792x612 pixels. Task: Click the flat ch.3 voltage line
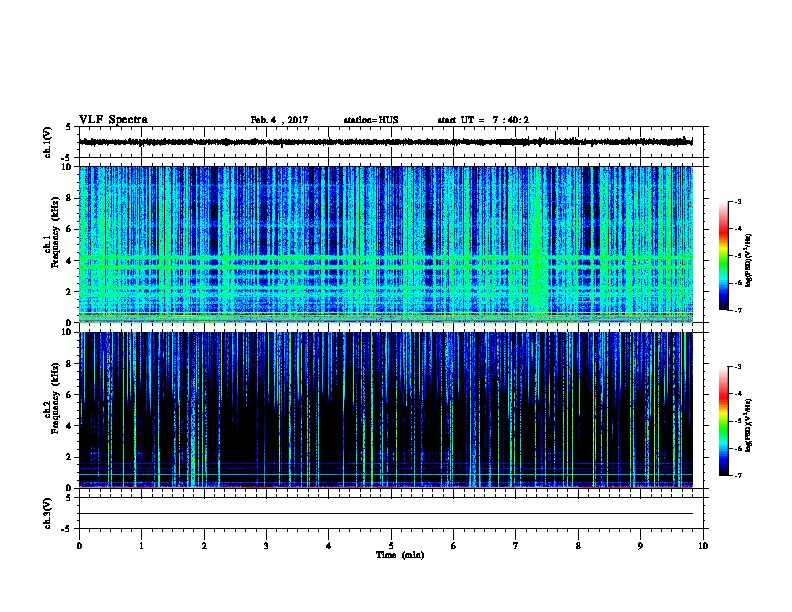pyautogui.click(x=386, y=514)
